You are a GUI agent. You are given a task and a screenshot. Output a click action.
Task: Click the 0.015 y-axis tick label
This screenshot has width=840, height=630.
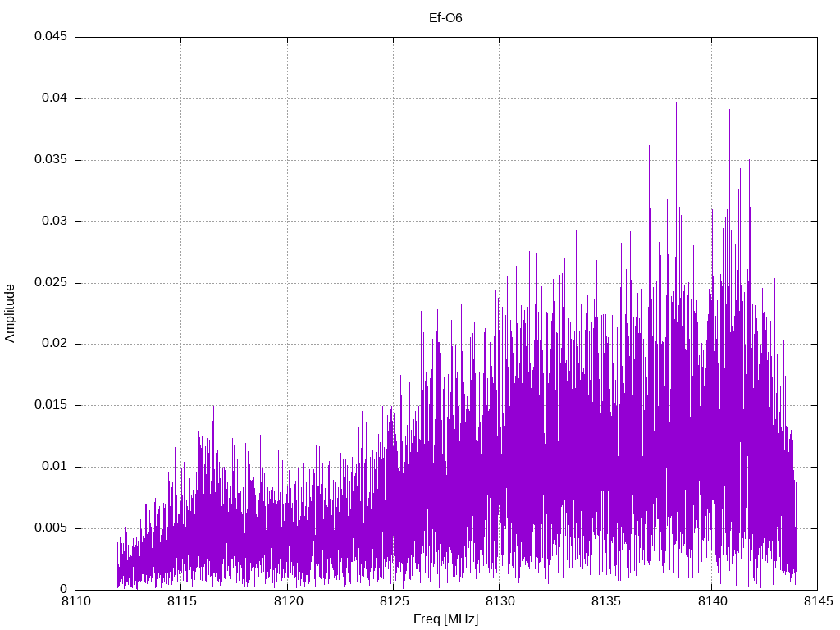(51, 405)
